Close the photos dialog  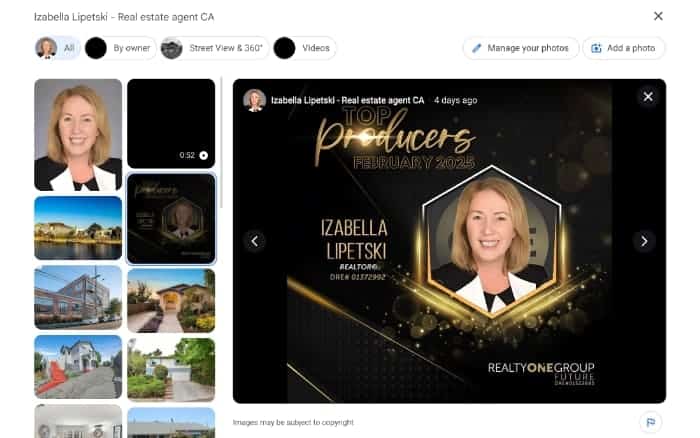pos(658,17)
